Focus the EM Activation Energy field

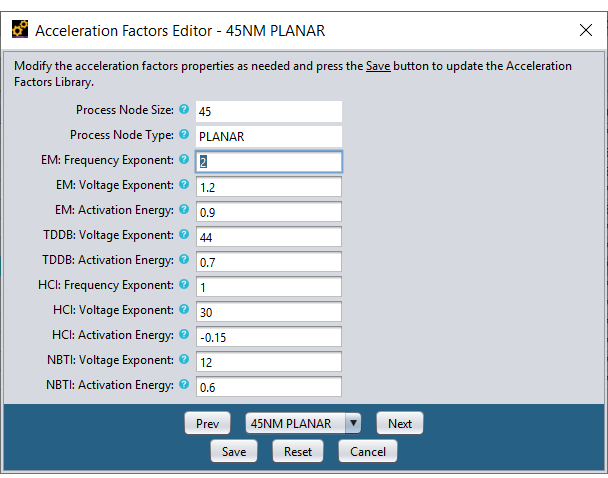pos(269,212)
